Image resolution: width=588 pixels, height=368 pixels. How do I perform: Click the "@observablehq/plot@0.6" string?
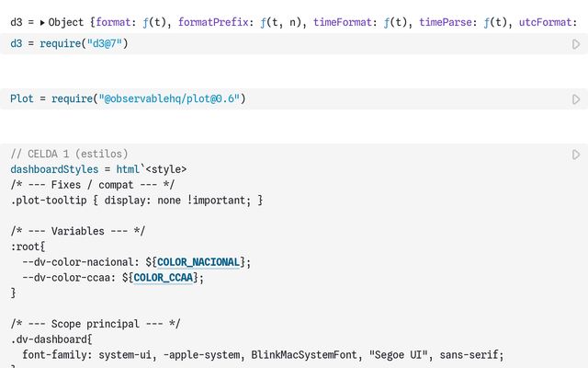(x=172, y=98)
